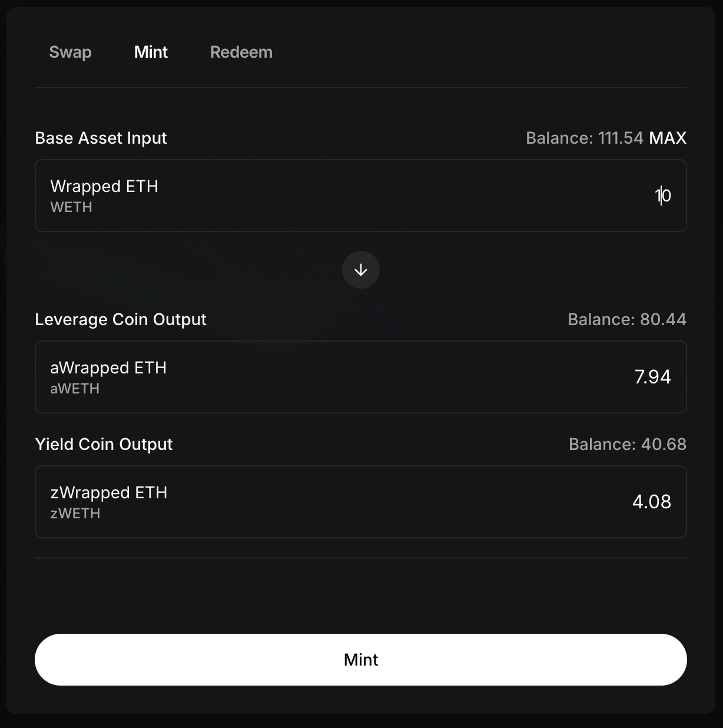Click the Wrapped ETH token name
Image resolution: width=723 pixels, height=728 pixels.
tap(104, 186)
